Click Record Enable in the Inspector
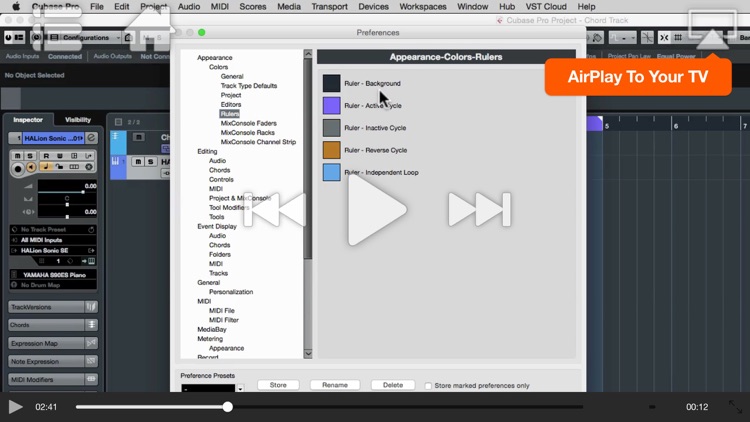Image resolution: width=750 pixels, height=422 pixels. click(18, 168)
